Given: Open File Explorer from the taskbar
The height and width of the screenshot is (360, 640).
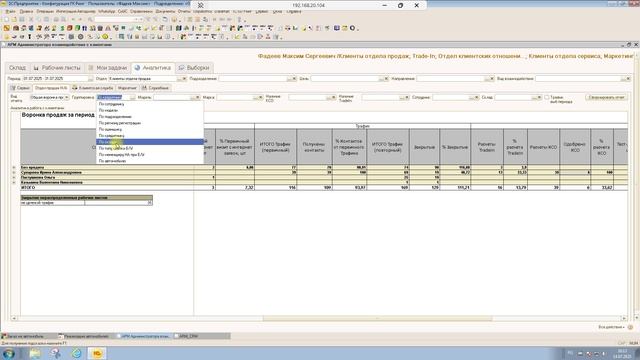Looking at the screenshot, I should point(35,353).
